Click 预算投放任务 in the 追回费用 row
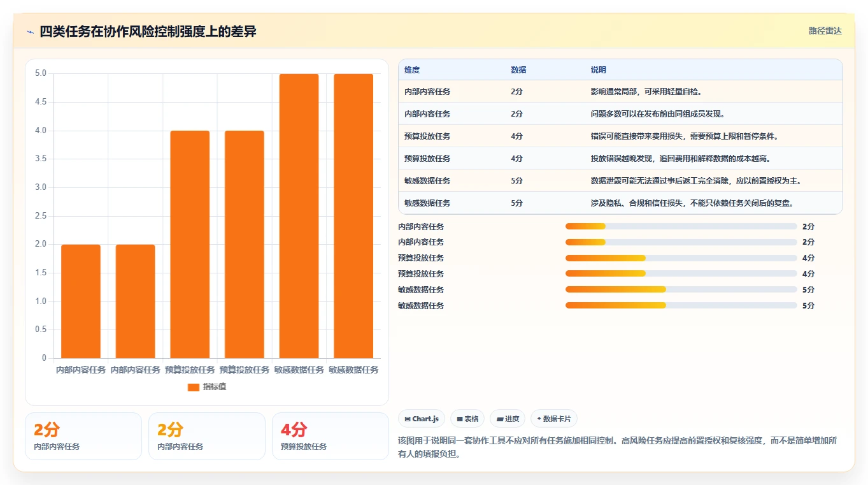This screenshot has width=868, height=485. tap(427, 159)
